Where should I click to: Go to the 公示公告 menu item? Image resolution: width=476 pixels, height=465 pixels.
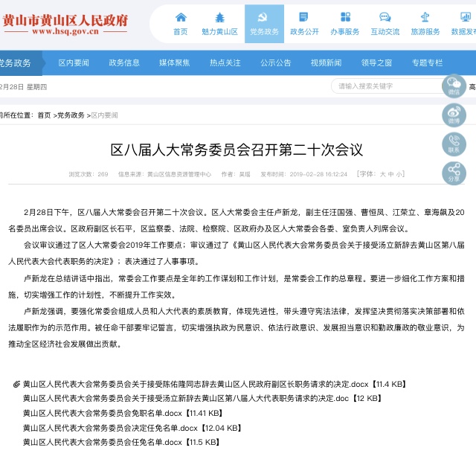[276, 63]
